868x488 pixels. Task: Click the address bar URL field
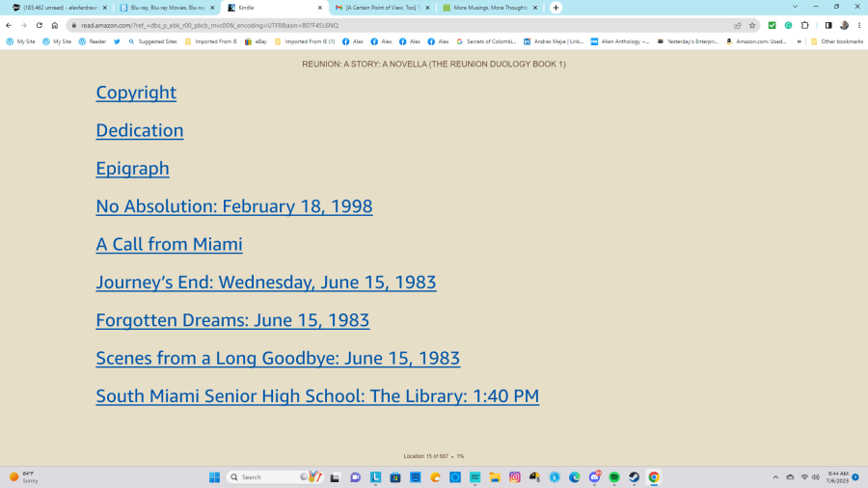click(x=386, y=25)
